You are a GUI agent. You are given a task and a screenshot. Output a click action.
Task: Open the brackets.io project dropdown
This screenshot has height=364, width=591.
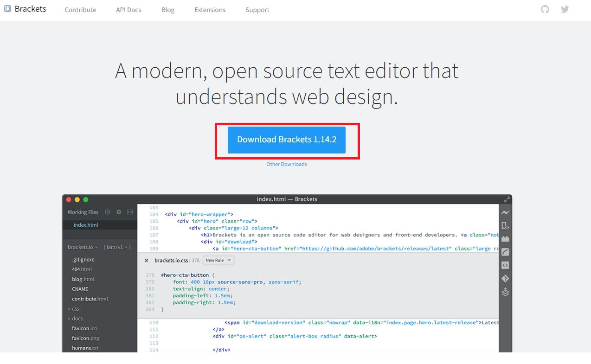tap(83, 247)
